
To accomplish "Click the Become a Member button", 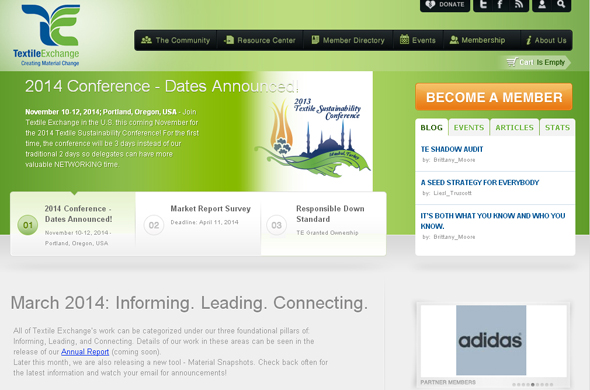I will [494, 97].
